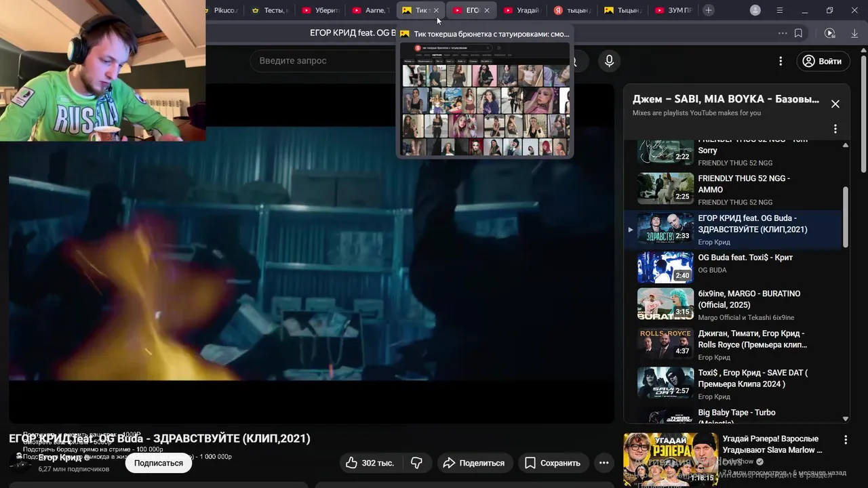Screen dimensions: 868x488
Task: Open the Тесты browser tab
Action: tap(270, 10)
